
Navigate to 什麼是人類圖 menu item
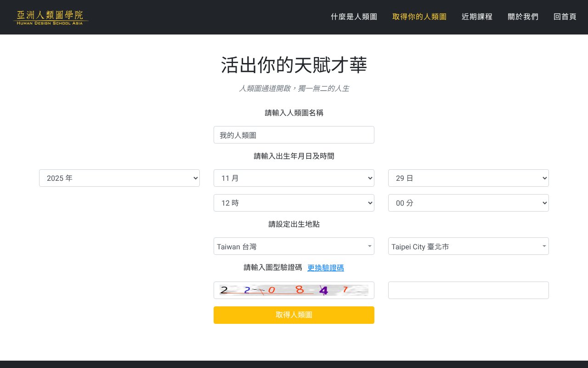click(x=354, y=17)
